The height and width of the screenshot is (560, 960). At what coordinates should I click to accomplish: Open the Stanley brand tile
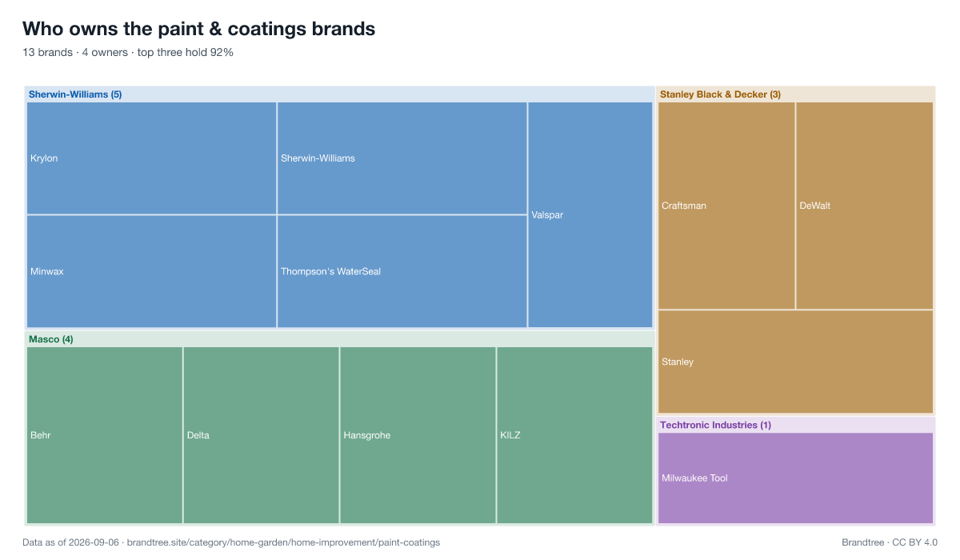[x=796, y=362]
